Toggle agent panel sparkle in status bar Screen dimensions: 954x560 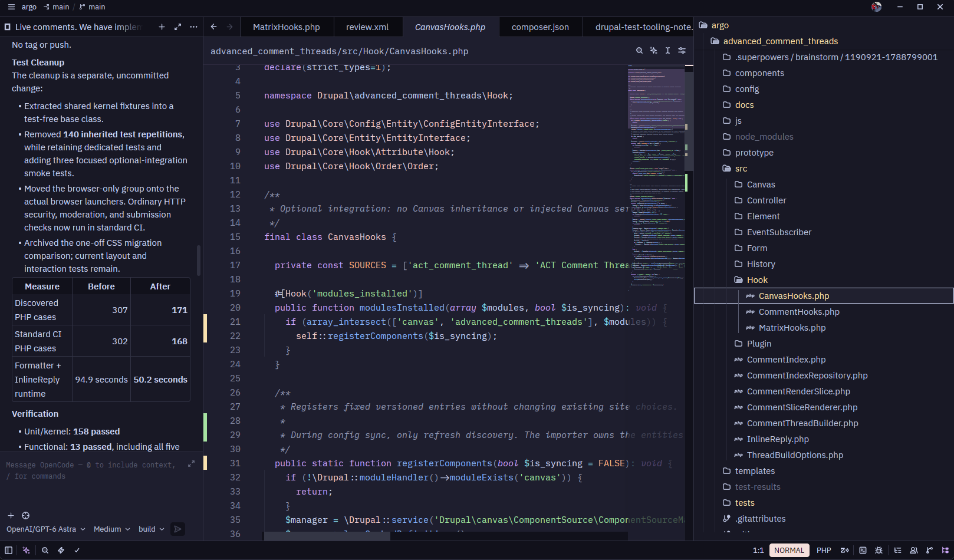click(26, 551)
